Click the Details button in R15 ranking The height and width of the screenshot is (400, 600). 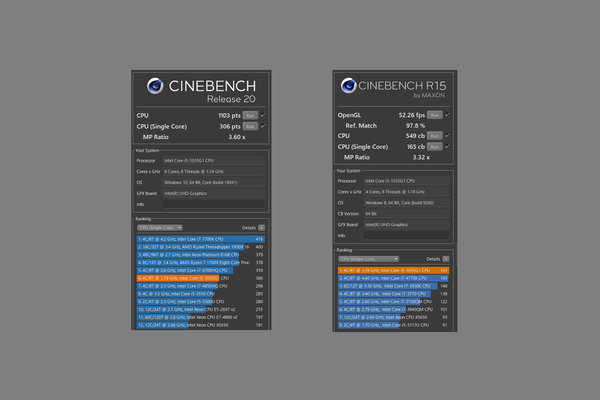446,259
